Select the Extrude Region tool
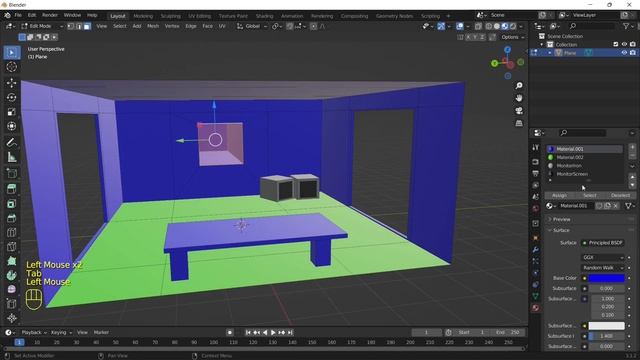The image size is (640, 360). 11,189
